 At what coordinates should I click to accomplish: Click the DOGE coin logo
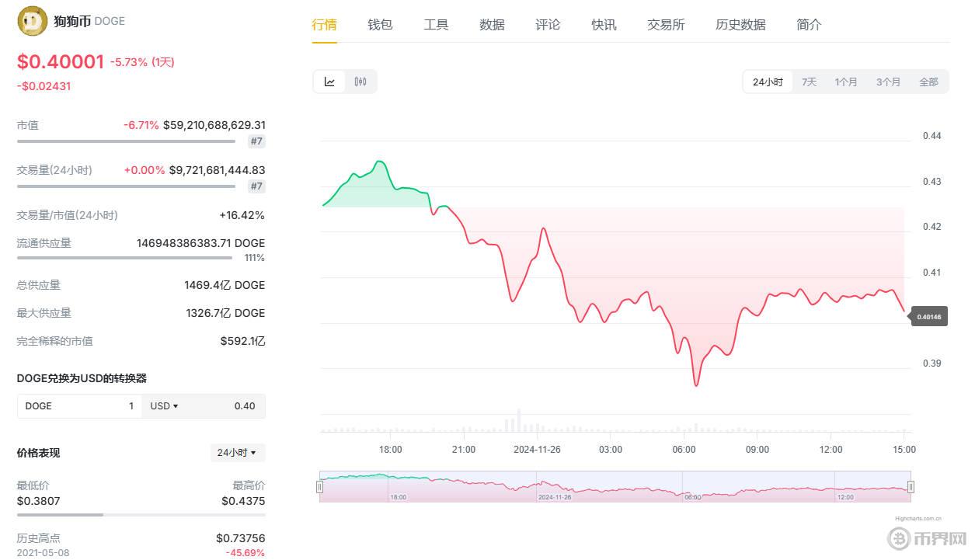point(31,21)
